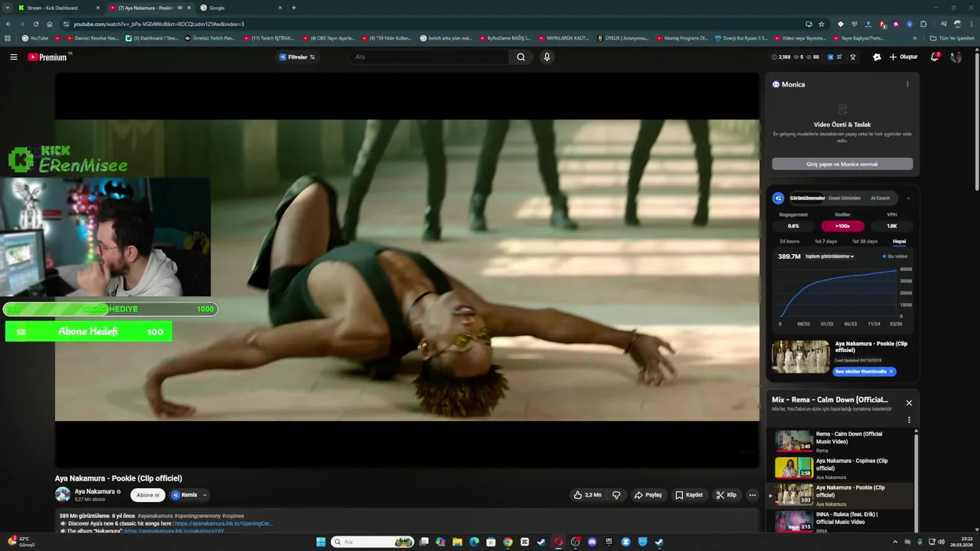980x551 pixels.
Task: Select the 24 hours time range
Action: 789,241
